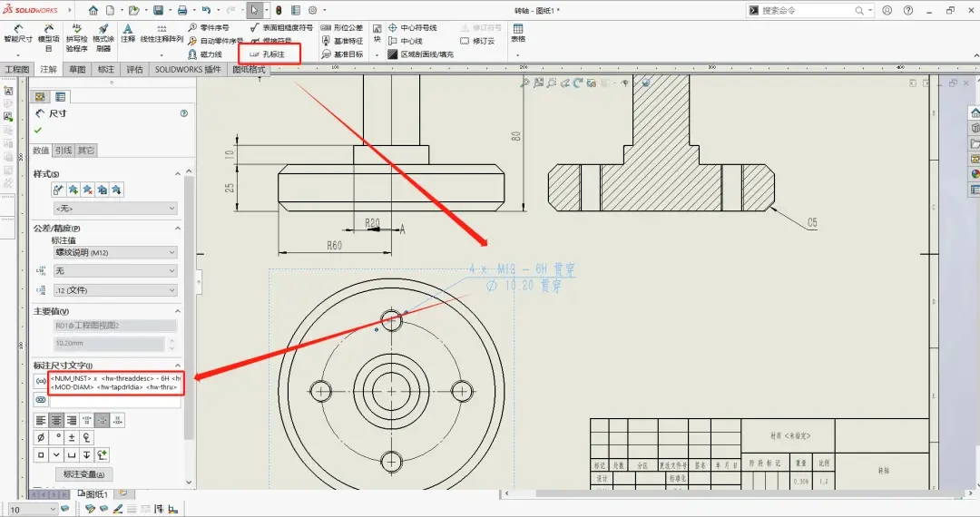Switch to the 引线 panel tab

pyautogui.click(x=64, y=151)
